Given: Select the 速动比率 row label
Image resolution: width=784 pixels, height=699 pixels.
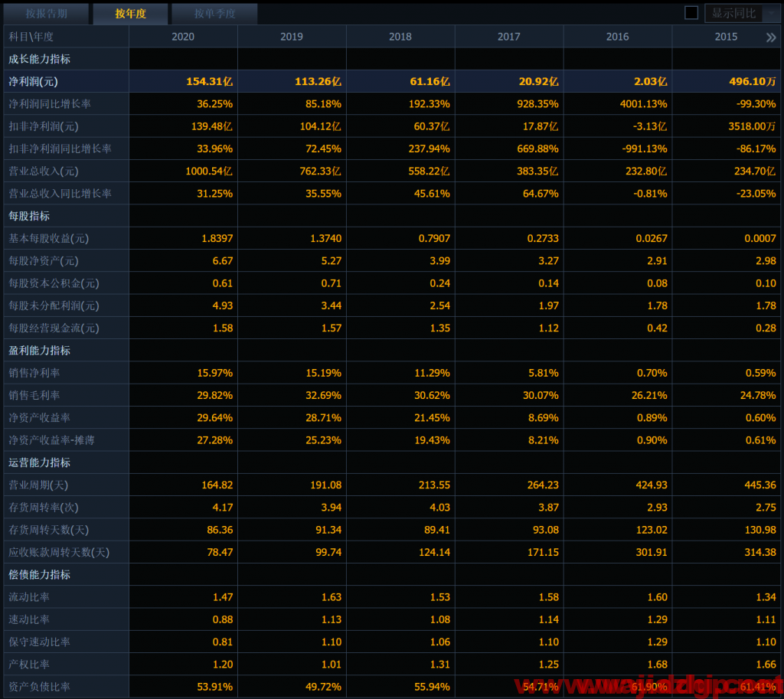Looking at the screenshot, I should (66, 619).
